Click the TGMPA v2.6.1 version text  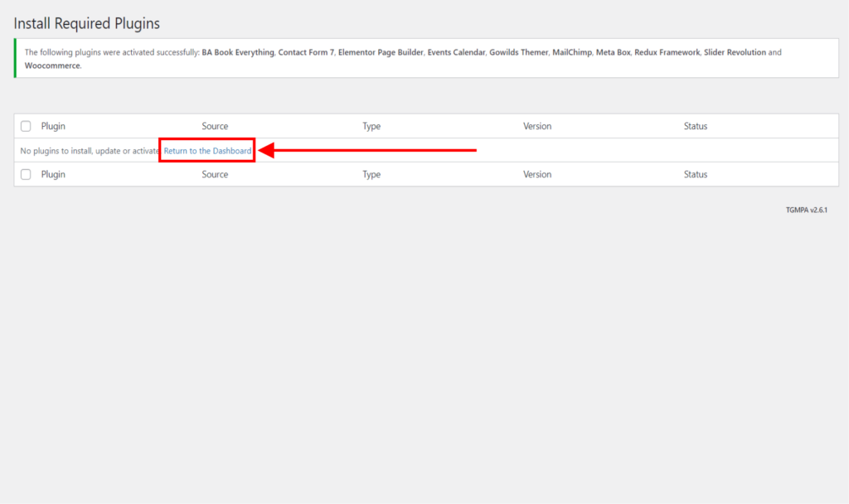click(x=806, y=210)
